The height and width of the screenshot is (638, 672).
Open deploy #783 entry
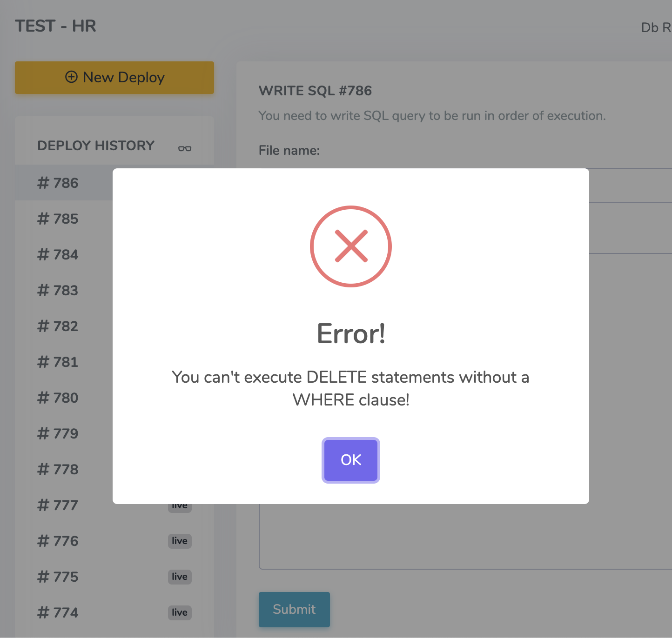pyautogui.click(x=58, y=290)
